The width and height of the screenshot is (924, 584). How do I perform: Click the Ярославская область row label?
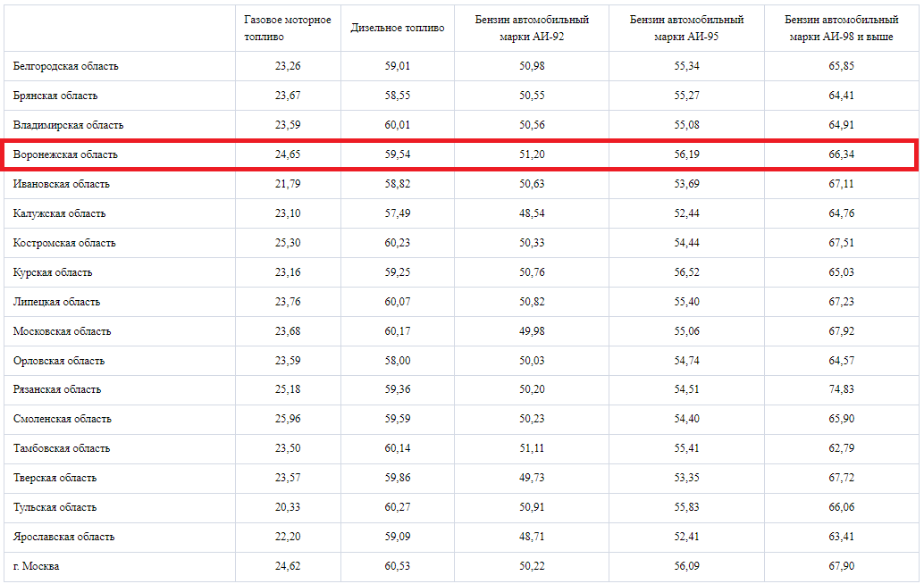pyautogui.click(x=63, y=537)
